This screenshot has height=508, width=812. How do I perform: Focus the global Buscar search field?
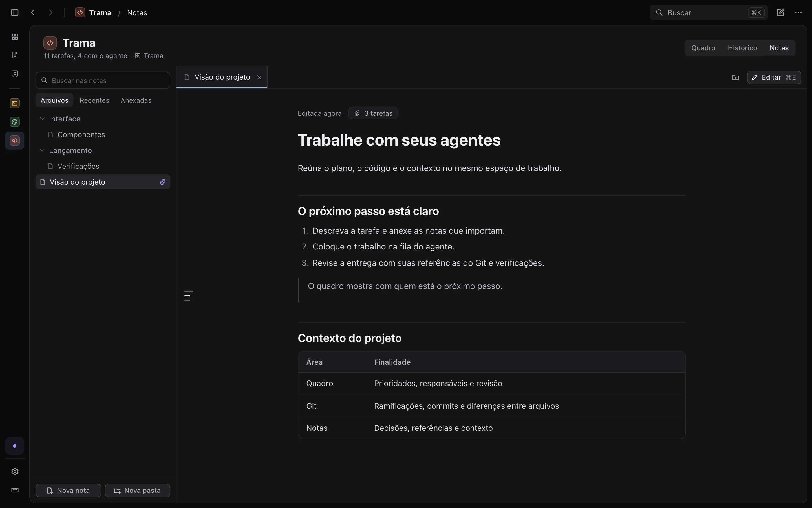[x=708, y=12]
